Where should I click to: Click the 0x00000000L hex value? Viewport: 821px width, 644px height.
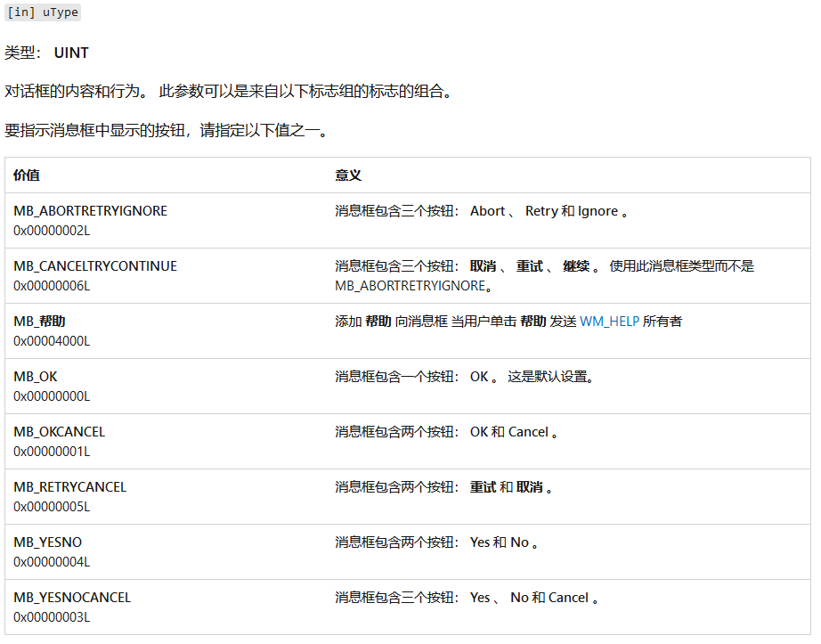(x=52, y=396)
